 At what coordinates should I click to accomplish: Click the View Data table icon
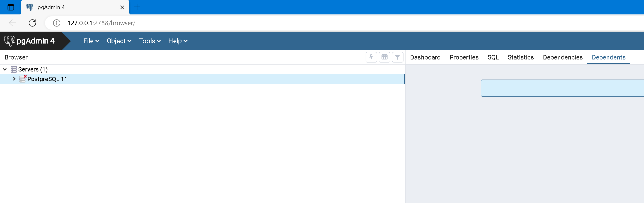click(x=385, y=57)
